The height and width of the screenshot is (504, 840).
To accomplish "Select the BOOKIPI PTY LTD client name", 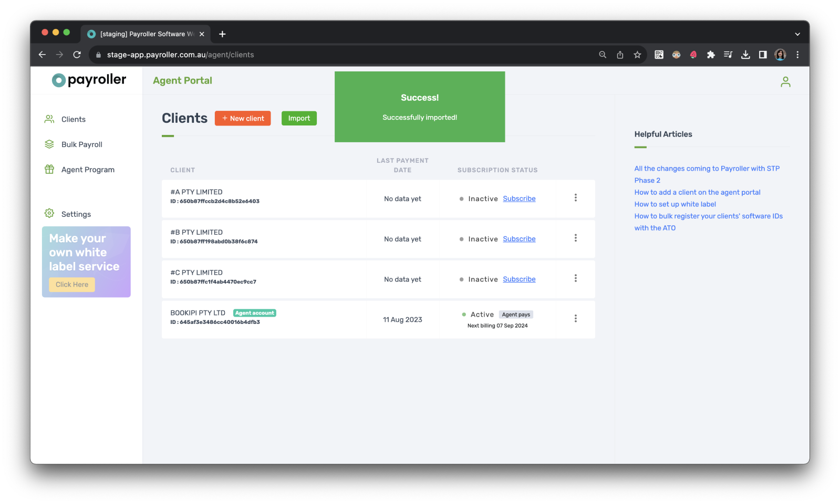I will click(x=198, y=313).
